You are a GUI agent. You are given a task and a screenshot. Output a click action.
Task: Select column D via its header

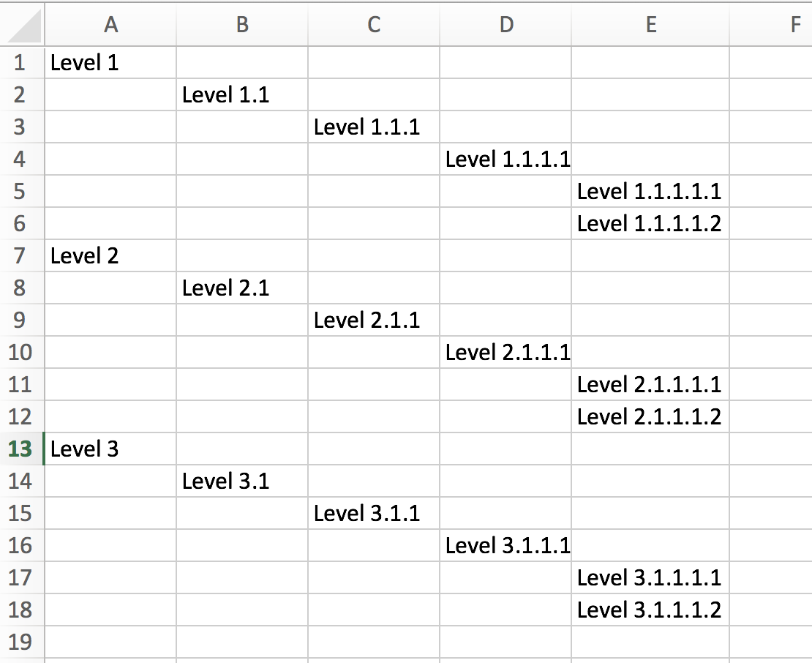[x=505, y=24]
